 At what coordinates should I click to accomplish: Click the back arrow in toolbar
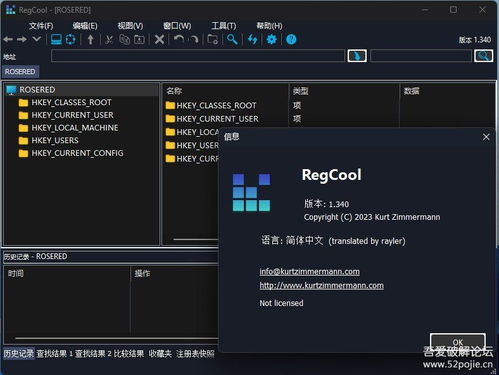pyautogui.click(x=8, y=40)
